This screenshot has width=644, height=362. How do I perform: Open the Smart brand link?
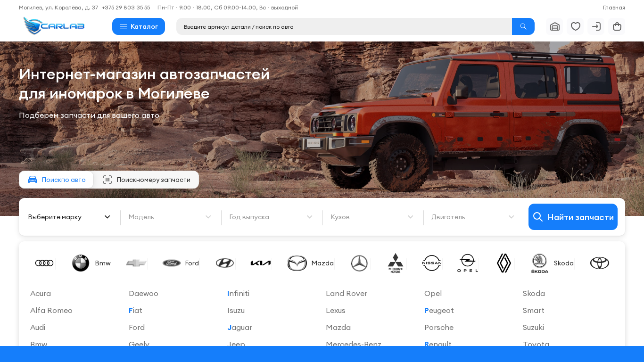(x=533, y=310)
